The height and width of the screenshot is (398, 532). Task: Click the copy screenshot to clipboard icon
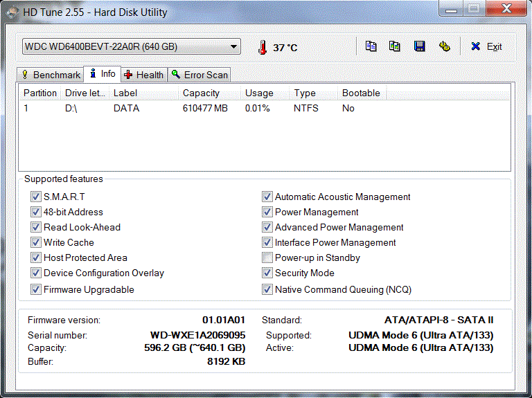click(395, 46)
